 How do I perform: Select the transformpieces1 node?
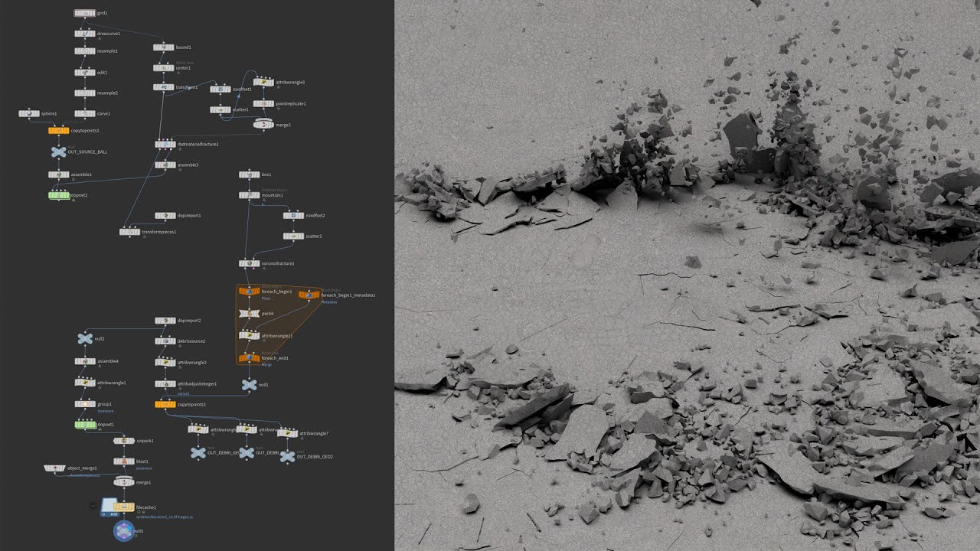coord(130,232)
